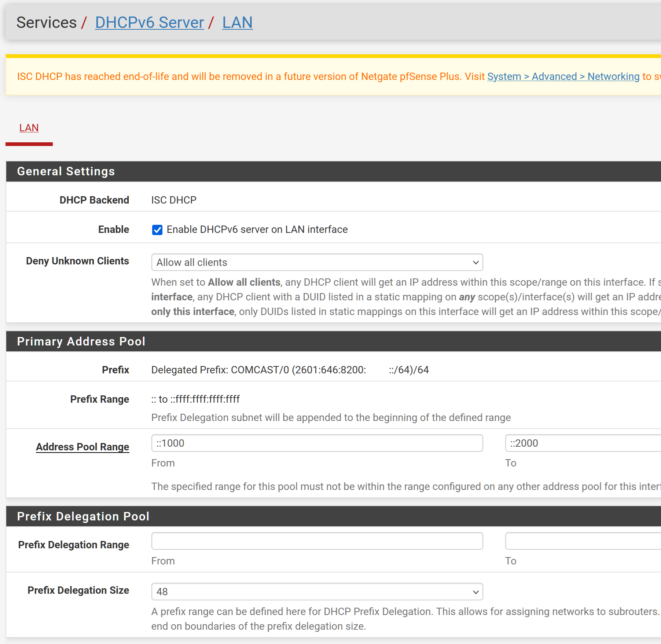
Task: Click the Services breadcrumb text
Action: tap(47, 23)
